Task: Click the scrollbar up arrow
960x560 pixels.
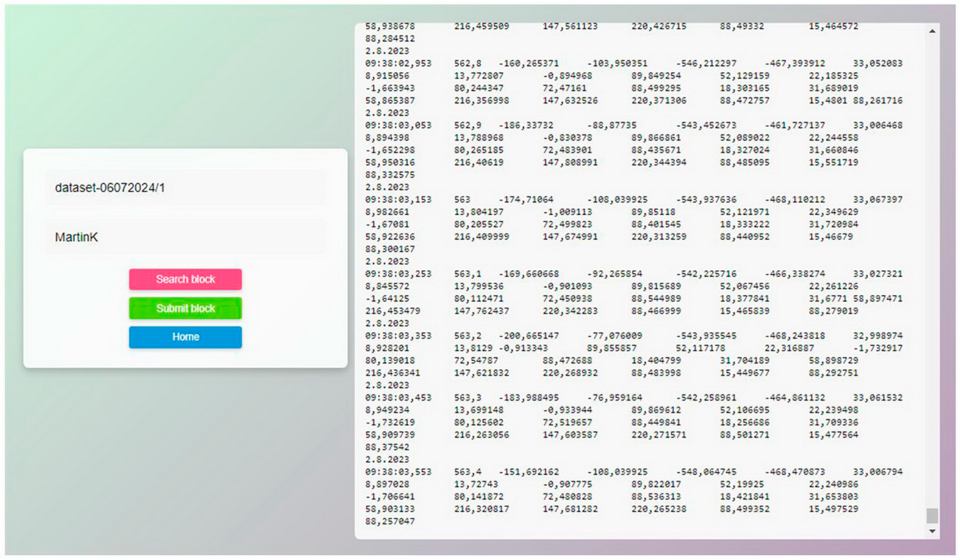Action: click(x=932, y=31)
